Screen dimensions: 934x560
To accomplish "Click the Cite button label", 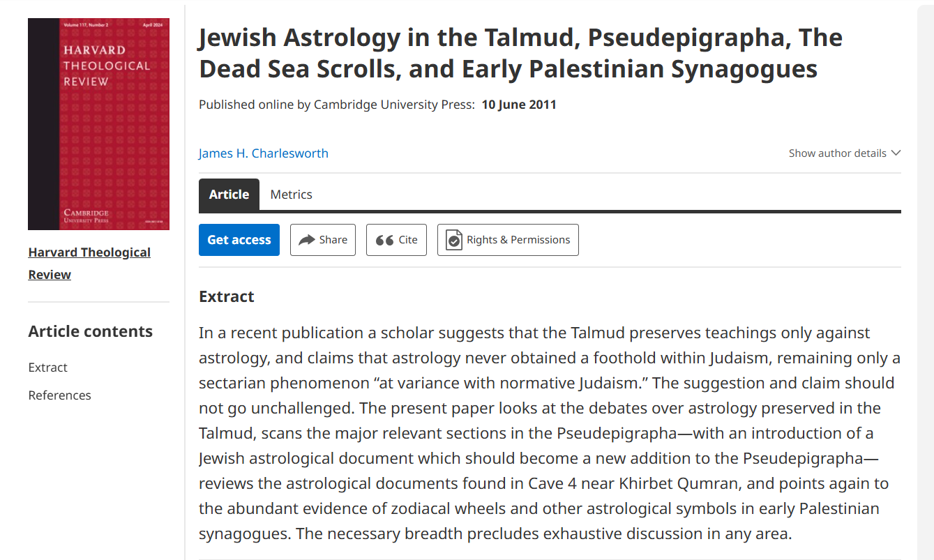I will [x=408, y=240].
